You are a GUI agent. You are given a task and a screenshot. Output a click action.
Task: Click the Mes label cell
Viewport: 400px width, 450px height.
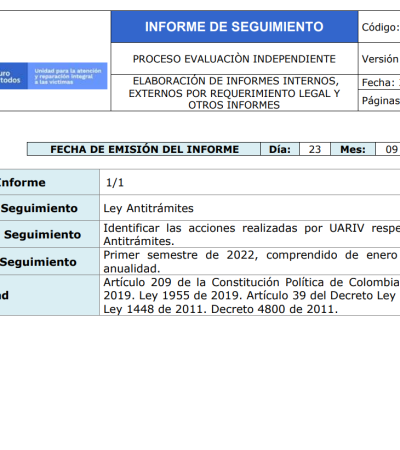353,149
